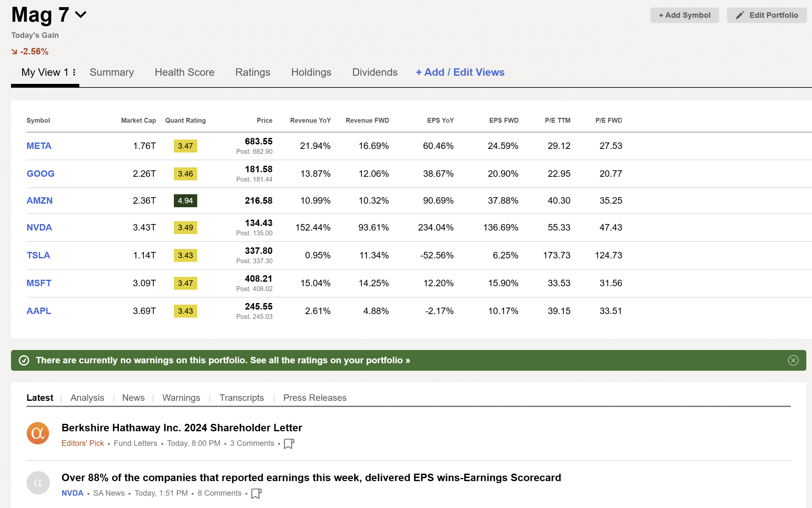This screenshot has width=812, height=508.
Task: Open the MSFT ticker link
Action: (x=39, y=283)
